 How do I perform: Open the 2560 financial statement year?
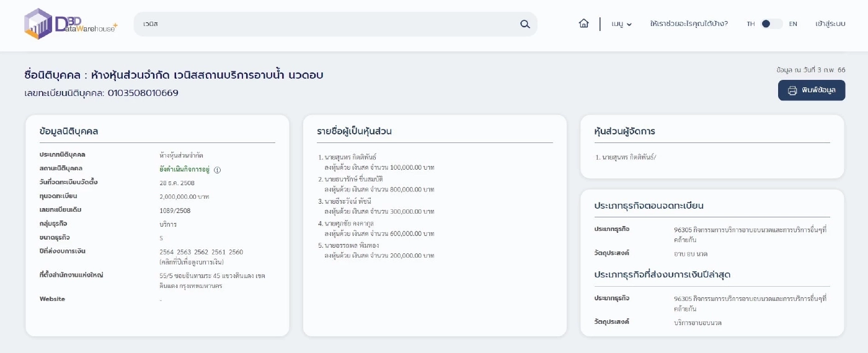coord(236,251)
